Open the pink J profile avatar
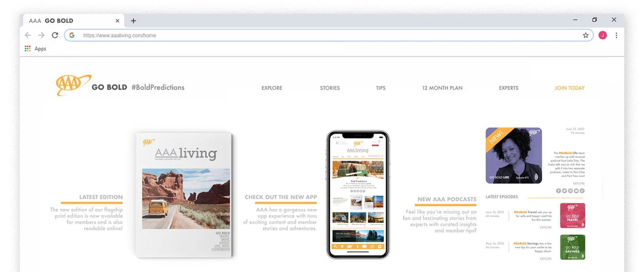 (x=602, y=35)
